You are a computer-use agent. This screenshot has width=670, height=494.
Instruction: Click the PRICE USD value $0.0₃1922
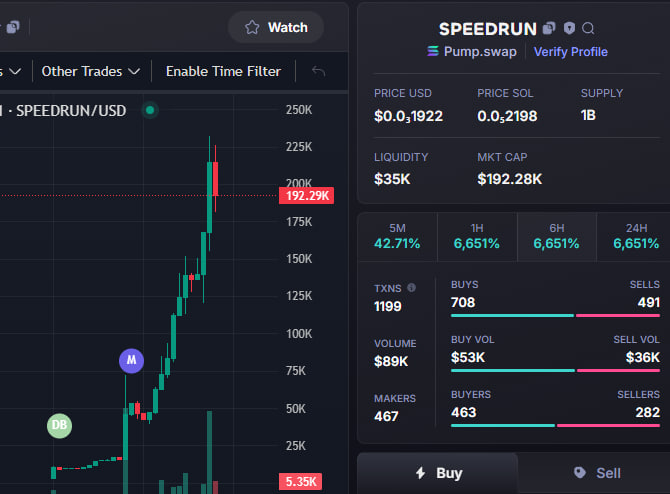click(x=408, y=116)
